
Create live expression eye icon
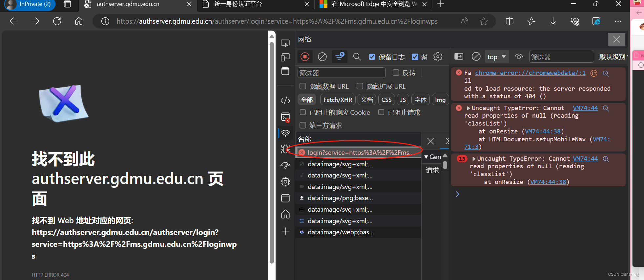pyautogui.click(x=519, y=57)
